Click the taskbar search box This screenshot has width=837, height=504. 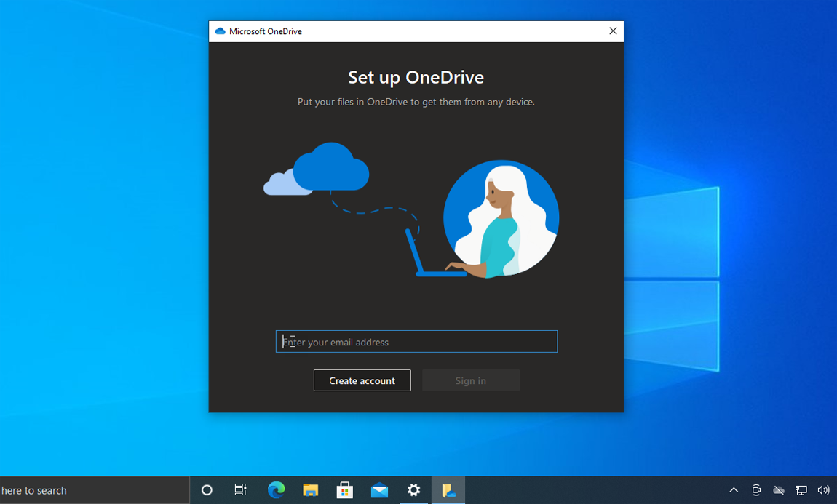pos(95,489)
